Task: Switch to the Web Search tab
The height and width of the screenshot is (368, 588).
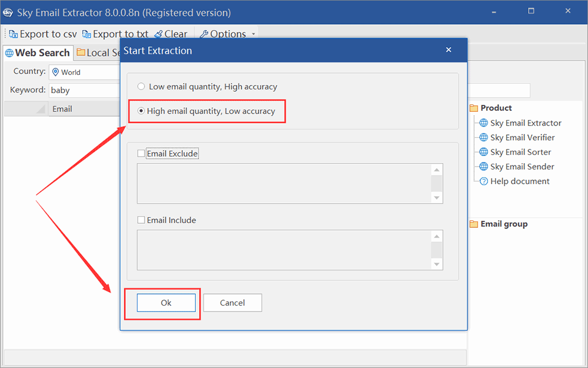Action: click(38, 53)
